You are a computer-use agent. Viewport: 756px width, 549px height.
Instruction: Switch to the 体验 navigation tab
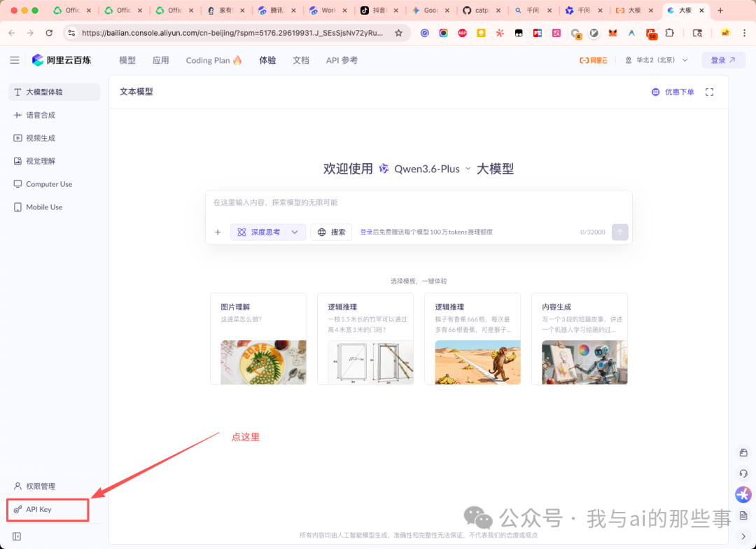[267, 60]
